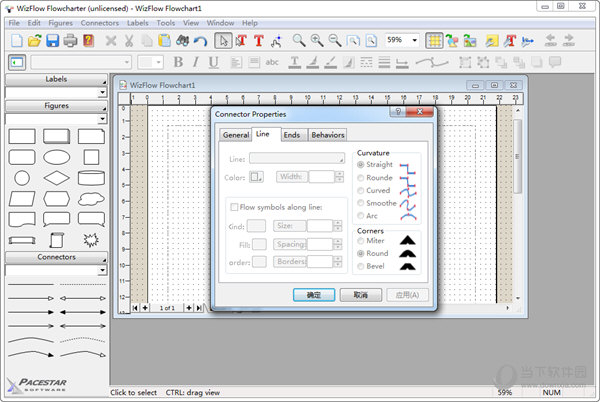600x402 pixels.
Task: Select the Rounded curvature option
Action: [375, 177]
